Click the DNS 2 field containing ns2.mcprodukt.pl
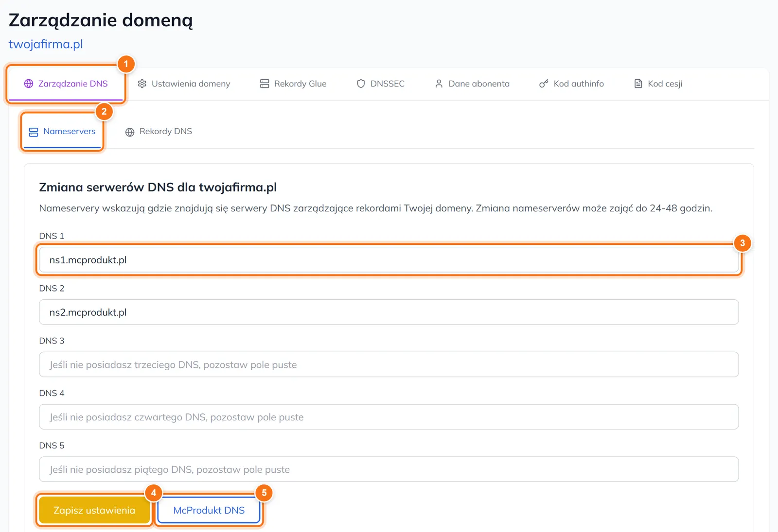Screen dimensions: 778x532 389,312
